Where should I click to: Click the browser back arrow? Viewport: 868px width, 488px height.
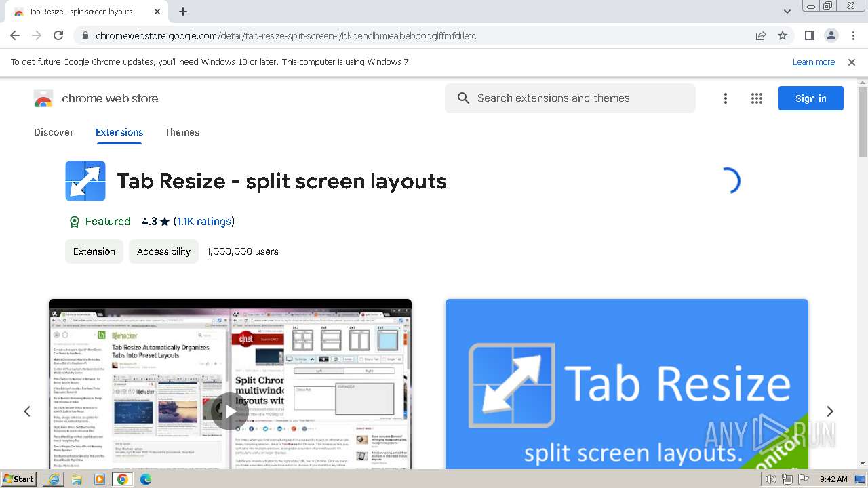(15, 35)
